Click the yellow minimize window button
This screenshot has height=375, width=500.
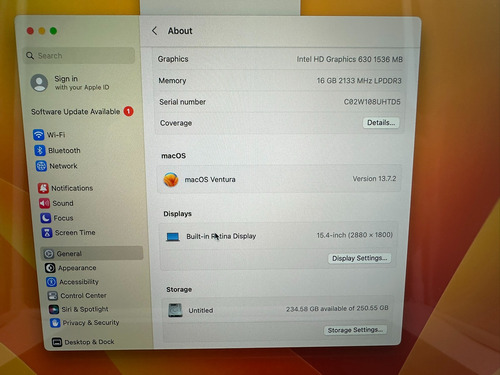[x=42, y=31]
